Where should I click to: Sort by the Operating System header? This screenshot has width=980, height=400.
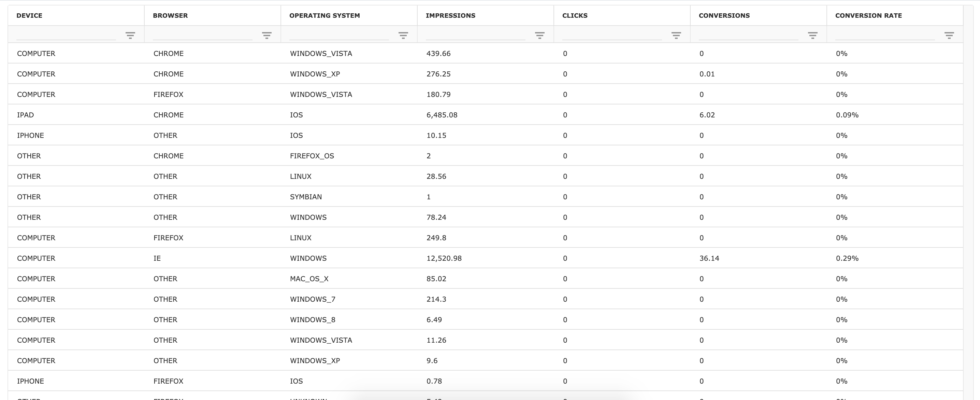coord(325,16)
